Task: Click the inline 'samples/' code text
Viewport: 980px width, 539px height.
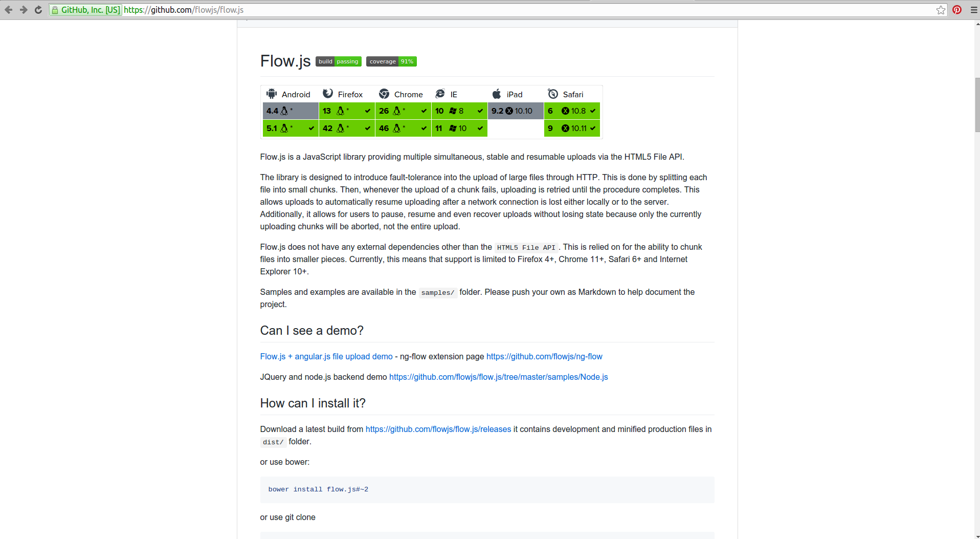Action: point(438,292)
